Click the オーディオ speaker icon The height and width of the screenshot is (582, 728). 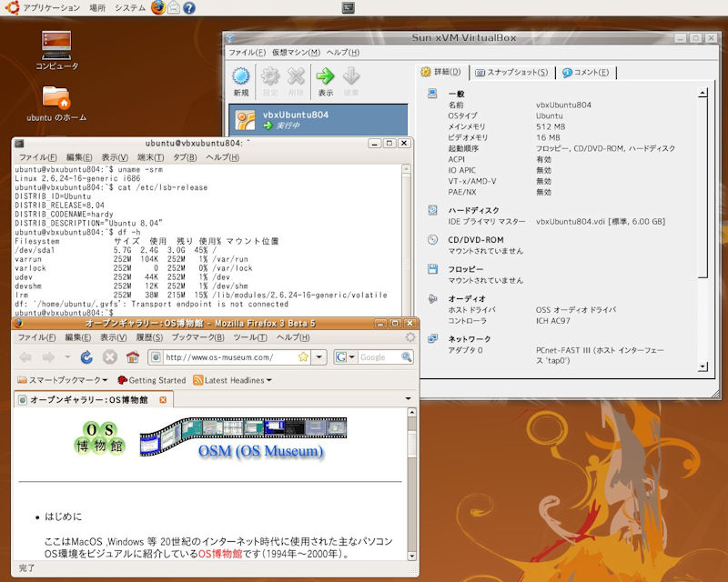tap(432, 298)
